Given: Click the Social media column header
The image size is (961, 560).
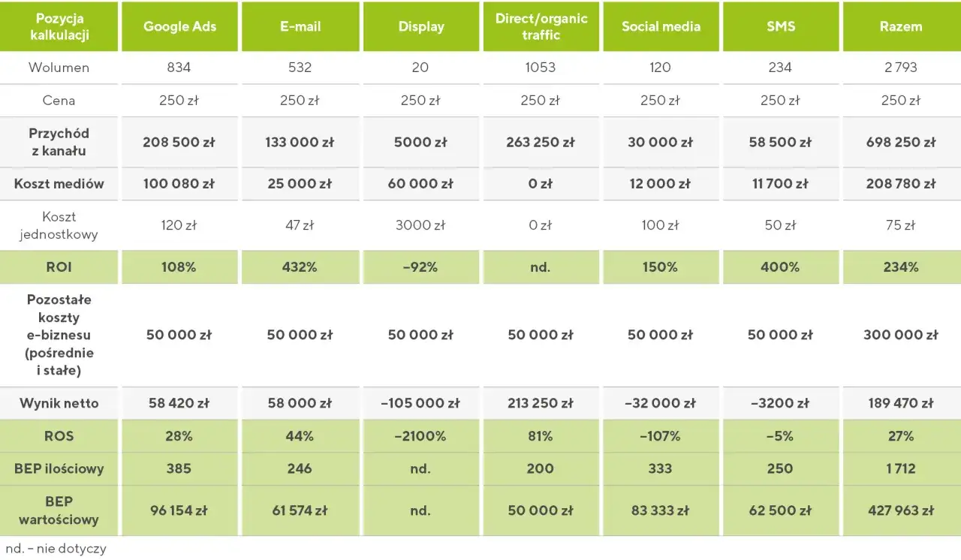Looking at the screenshot, I should [661, 26].
